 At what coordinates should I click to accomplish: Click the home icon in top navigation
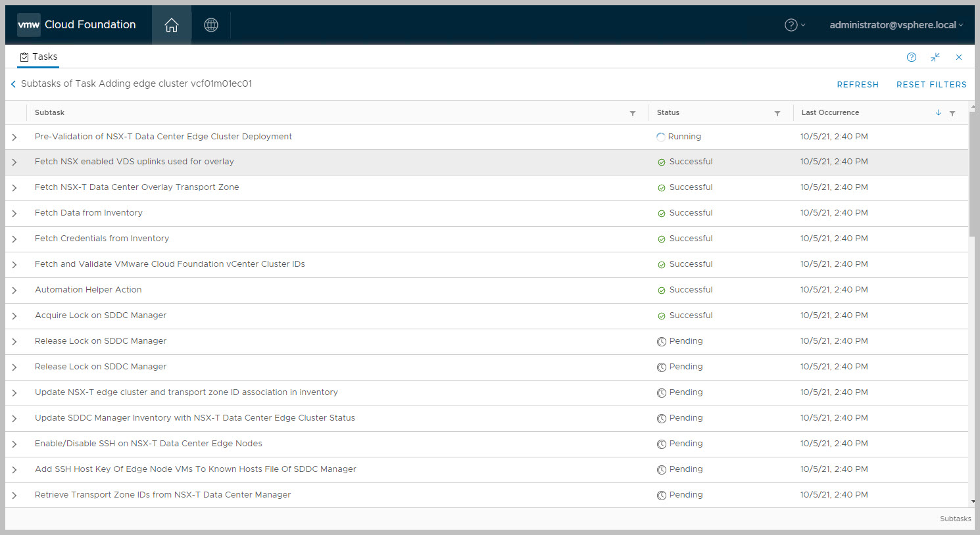pos(172,25)
